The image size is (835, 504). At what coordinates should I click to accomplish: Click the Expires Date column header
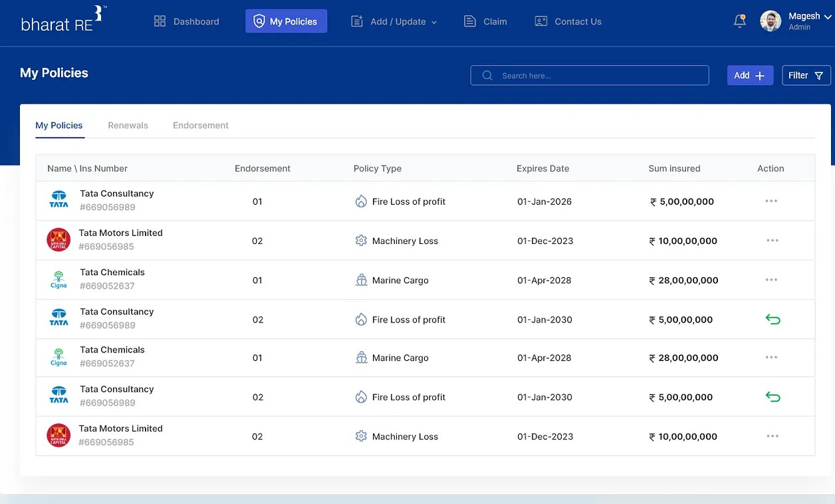click(542, 168)
